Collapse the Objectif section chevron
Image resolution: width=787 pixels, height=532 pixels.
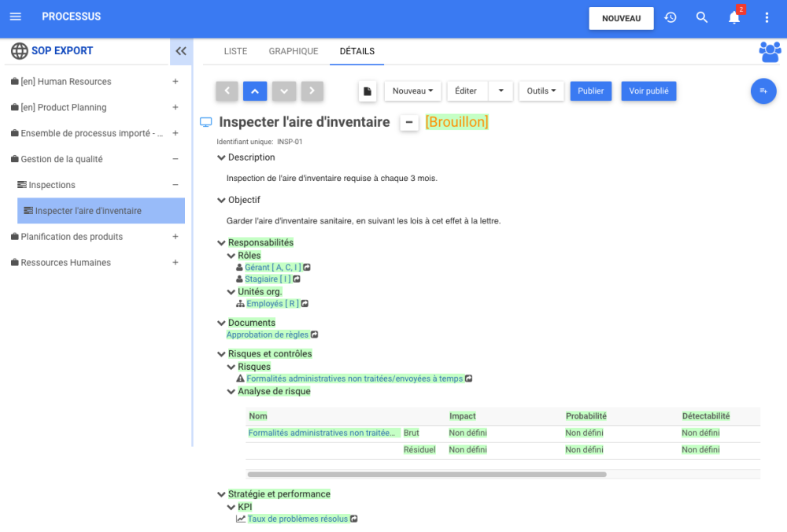(x=221, y=200)
